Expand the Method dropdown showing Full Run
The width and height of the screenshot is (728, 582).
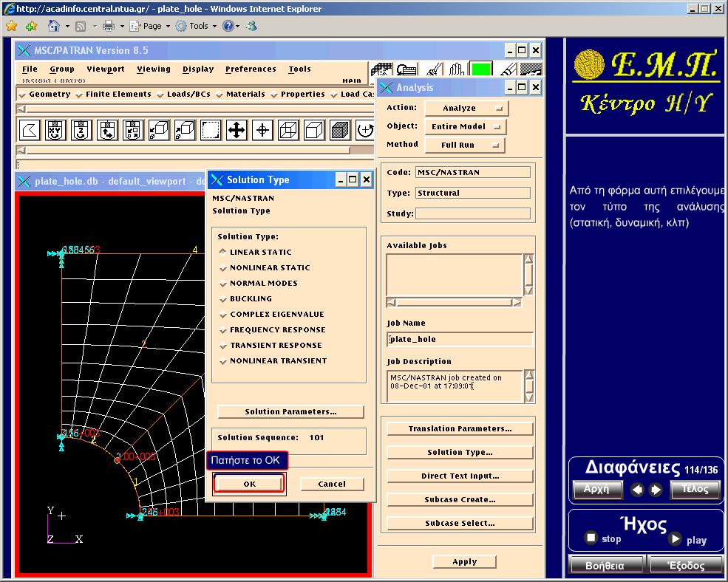[x=464, y=145]
